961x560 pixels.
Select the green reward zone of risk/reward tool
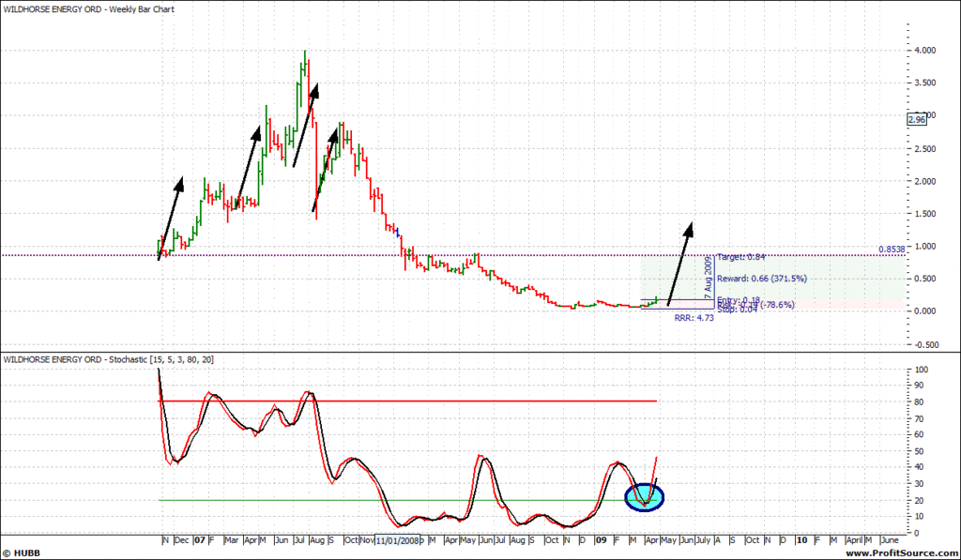point(773,278)
